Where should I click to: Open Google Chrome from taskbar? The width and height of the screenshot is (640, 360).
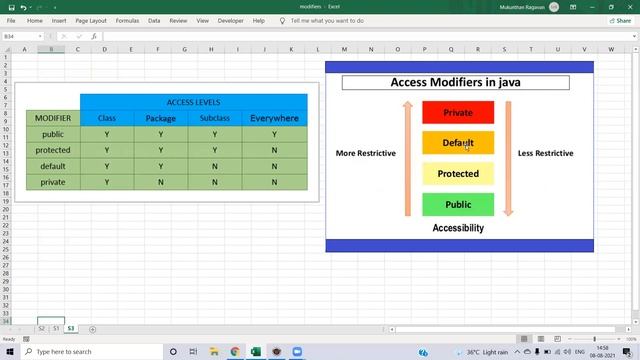click(235, 351)
